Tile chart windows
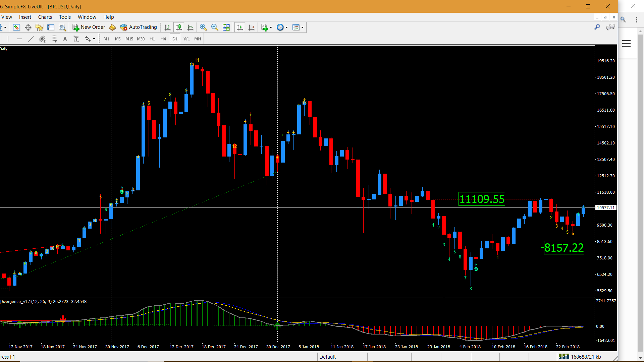Viewport: 644px width, 362px height. coord(226,27)
